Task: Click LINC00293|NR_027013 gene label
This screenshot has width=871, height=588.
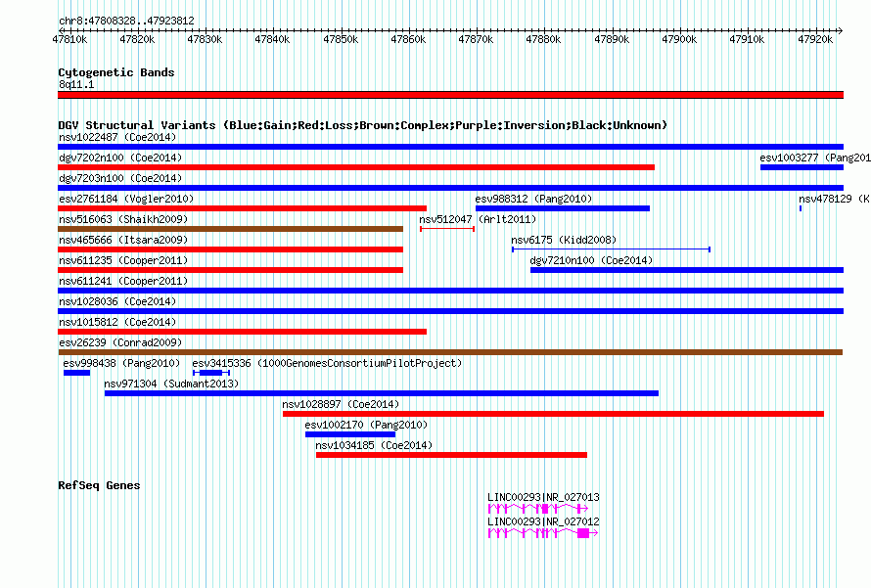Action: coord(543,497)
